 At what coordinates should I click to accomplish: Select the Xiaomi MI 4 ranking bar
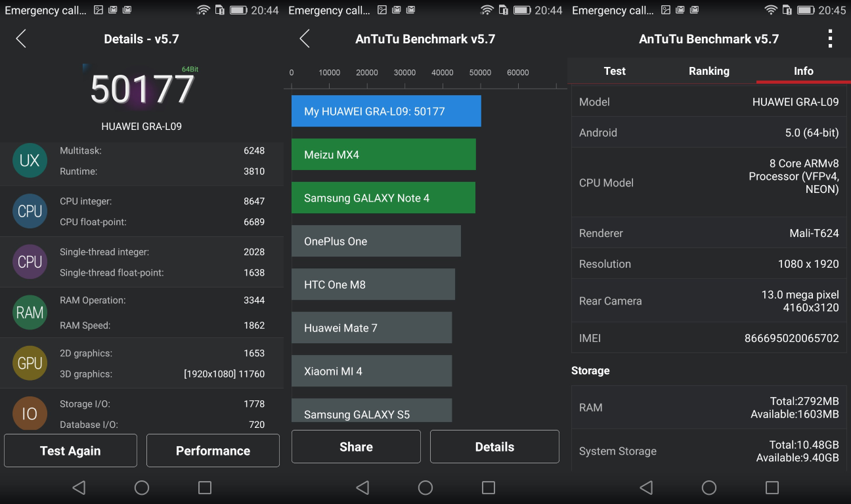pyautogui.click(x=372, y=371)
